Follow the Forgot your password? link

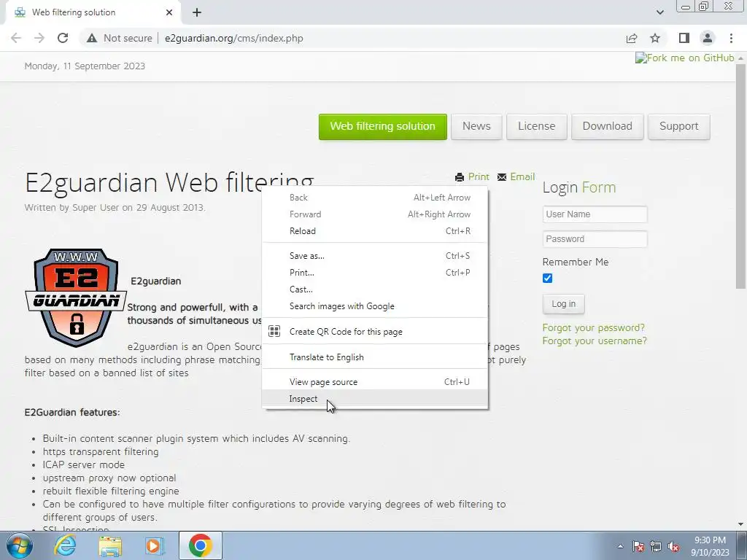pos(594,327)
